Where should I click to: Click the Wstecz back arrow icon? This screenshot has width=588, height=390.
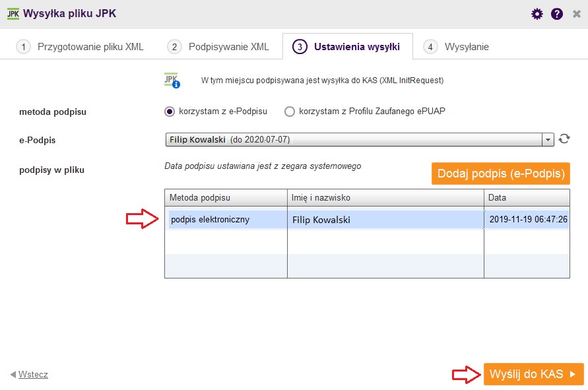[13, 374]
